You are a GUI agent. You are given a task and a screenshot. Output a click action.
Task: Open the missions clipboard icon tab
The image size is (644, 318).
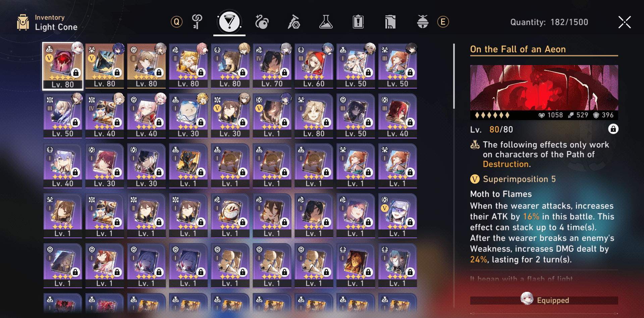tap(358, 22)
